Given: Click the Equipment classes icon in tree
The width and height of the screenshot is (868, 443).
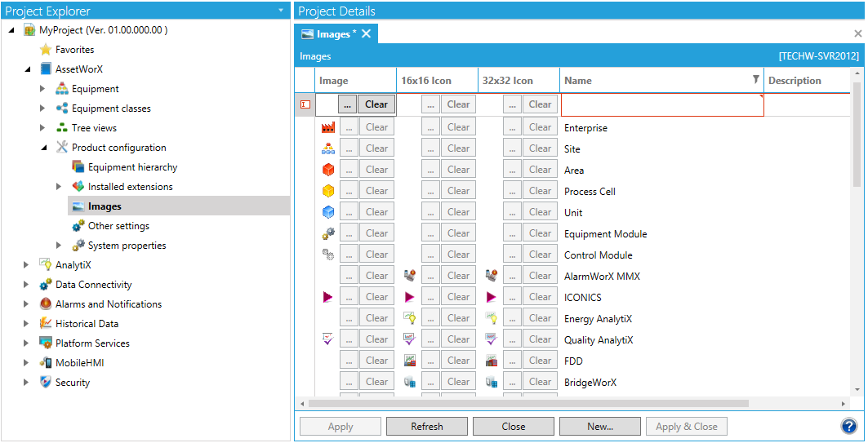Looking at the screenshot, I should (62, 109).
